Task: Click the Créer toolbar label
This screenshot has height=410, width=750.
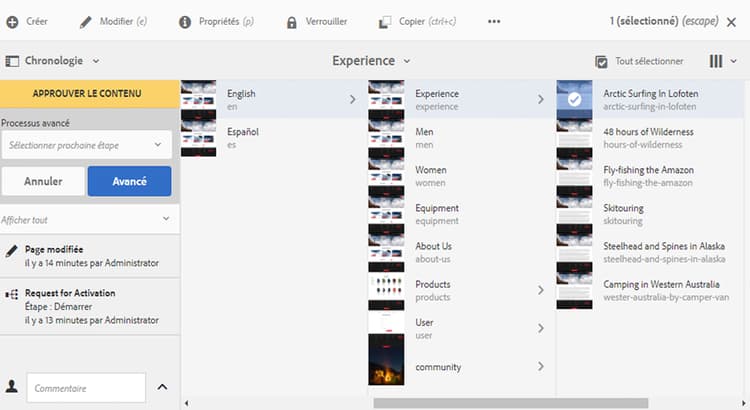Action: pos(37,22)
